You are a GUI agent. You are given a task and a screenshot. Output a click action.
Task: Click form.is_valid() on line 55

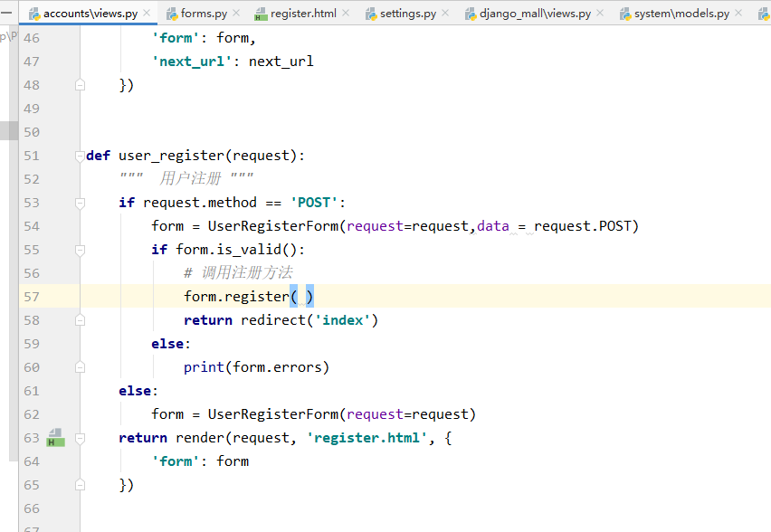[236, 250]
